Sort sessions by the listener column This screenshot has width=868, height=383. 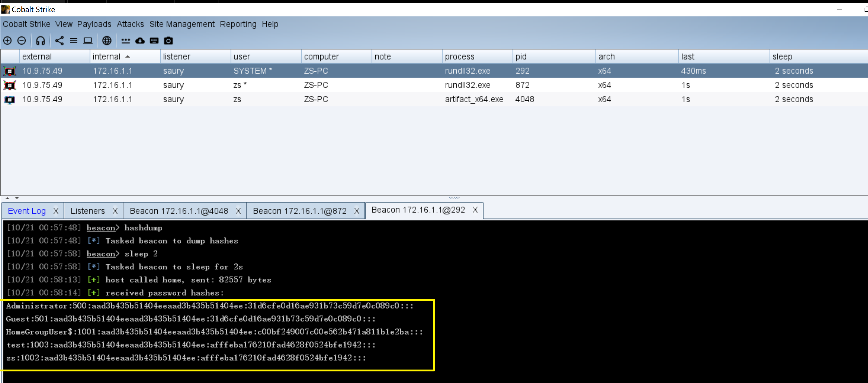[196, 57]
